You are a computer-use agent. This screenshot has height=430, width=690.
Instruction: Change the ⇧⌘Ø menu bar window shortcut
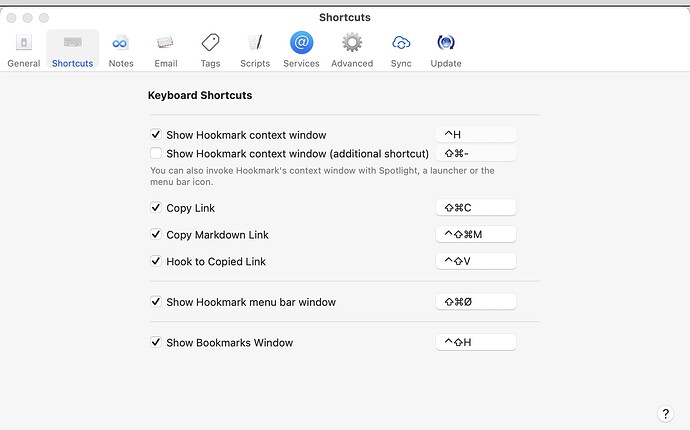476,302
